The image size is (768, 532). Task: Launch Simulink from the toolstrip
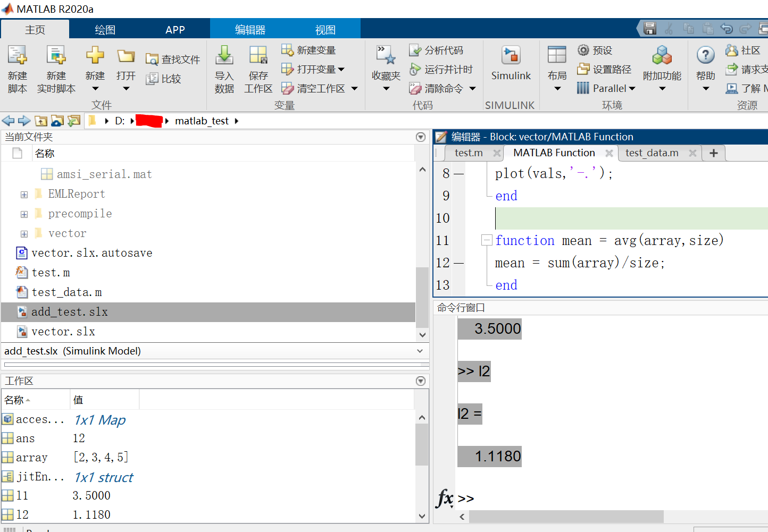511,63
